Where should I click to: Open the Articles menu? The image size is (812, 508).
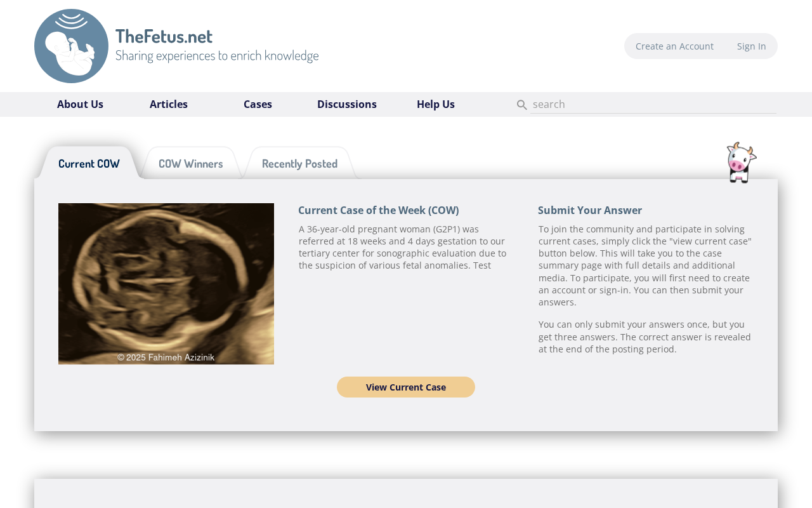pos(169,104)
